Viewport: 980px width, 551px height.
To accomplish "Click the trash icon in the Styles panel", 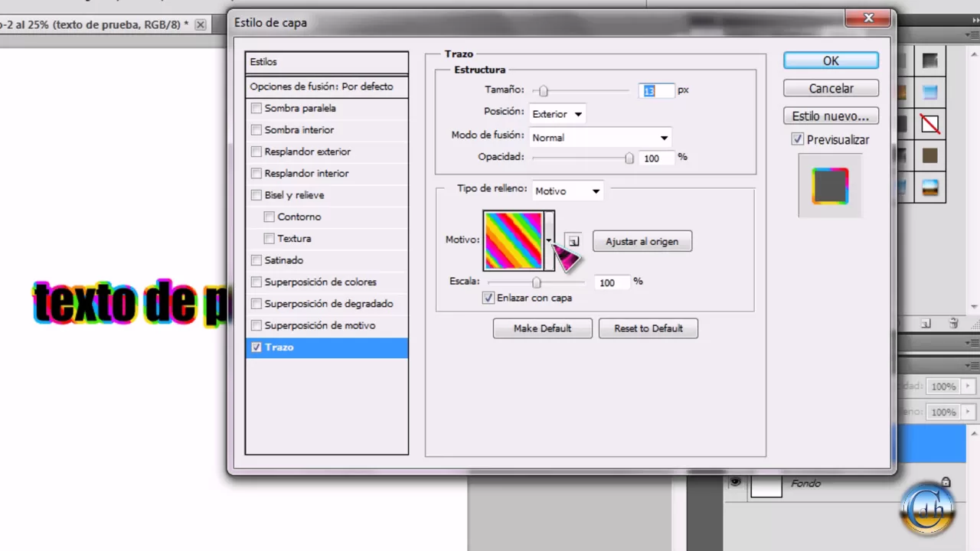I will (953, 324).
